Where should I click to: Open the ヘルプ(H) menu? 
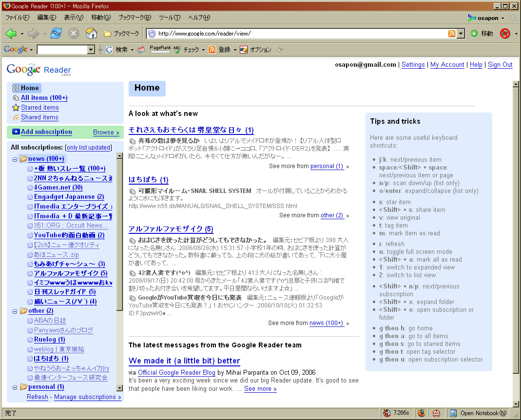(199, 17)
